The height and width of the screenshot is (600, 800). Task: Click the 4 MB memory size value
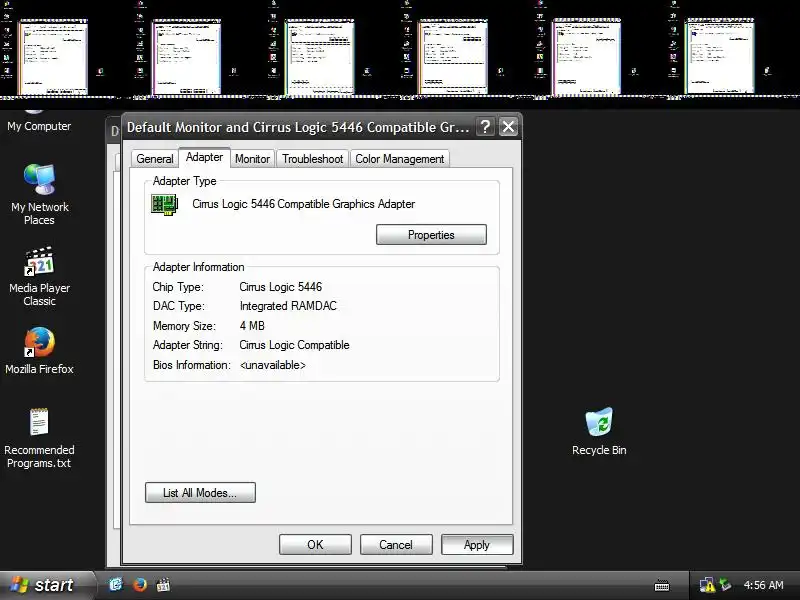(252, 326)
